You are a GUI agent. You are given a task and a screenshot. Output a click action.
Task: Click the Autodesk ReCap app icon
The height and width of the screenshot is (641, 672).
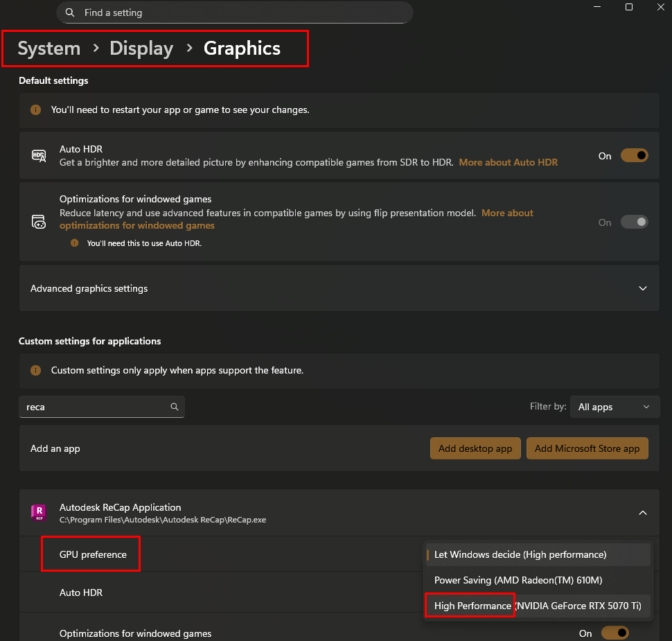39,512
